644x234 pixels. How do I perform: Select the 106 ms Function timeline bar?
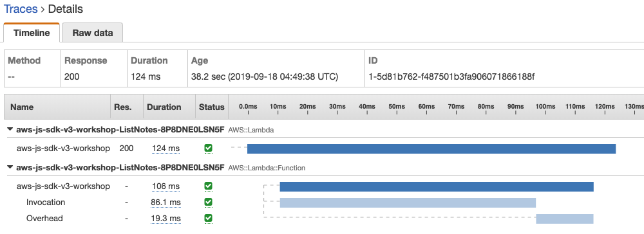[437, 186]
